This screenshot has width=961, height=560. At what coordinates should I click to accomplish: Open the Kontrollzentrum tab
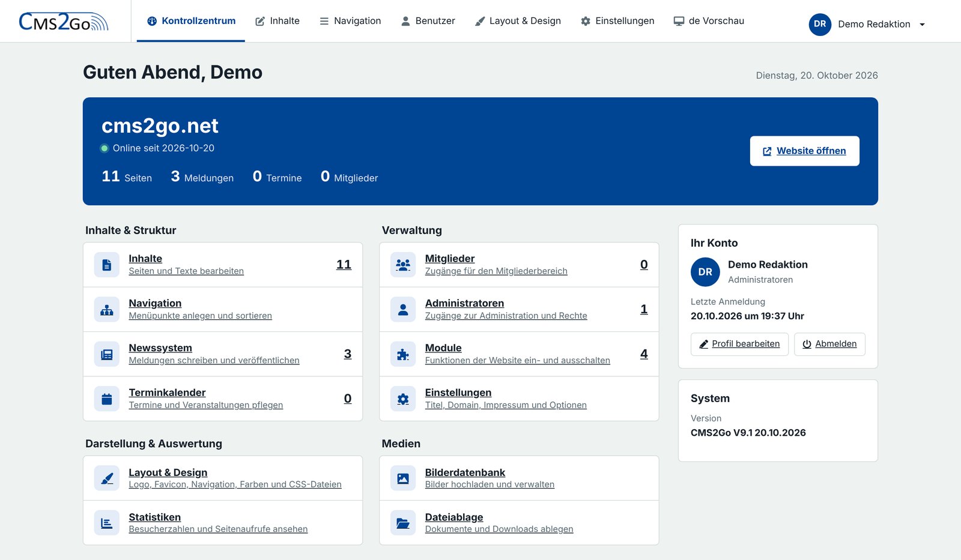click(191, 21)
